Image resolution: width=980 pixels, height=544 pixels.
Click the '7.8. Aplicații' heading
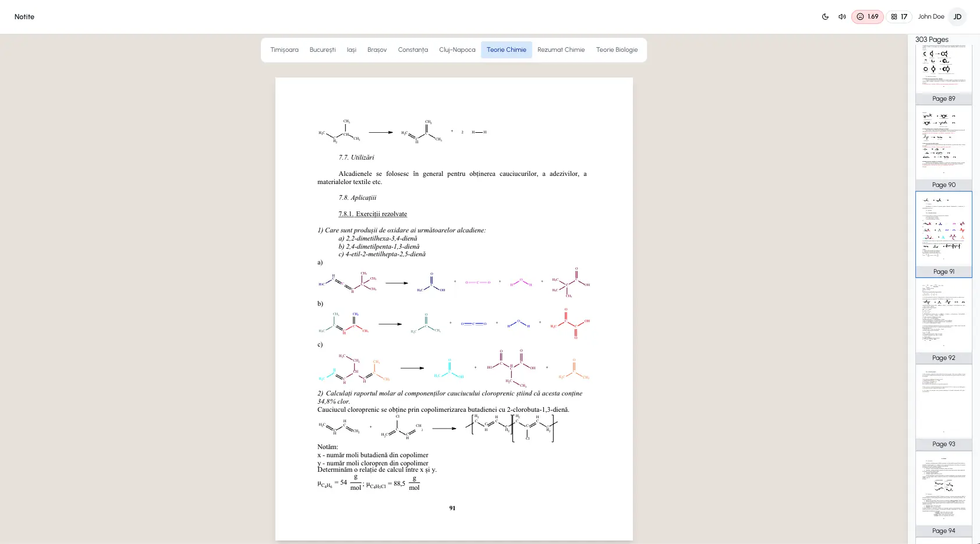(x=358, y=197)
